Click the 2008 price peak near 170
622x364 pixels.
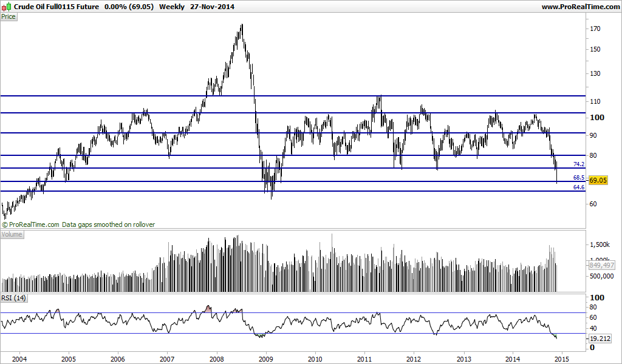[x=242, y=25]
